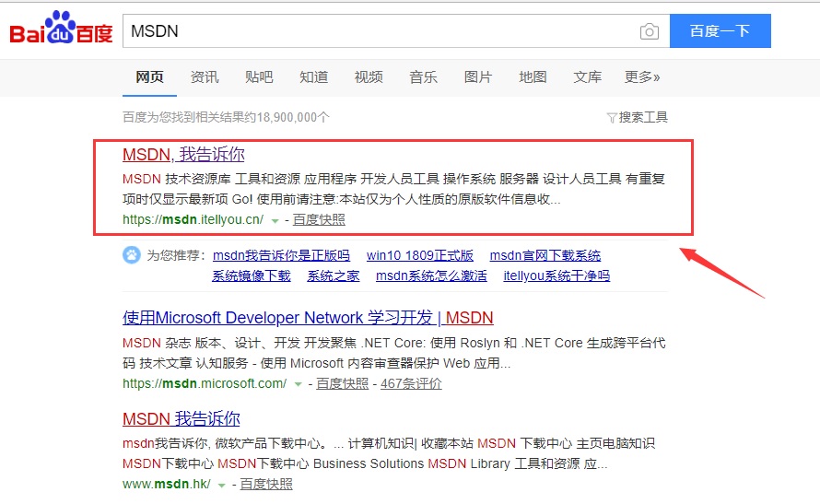820x504 pixels.
Task: Switch to the 文库 tab
Action: pos(587,77)
